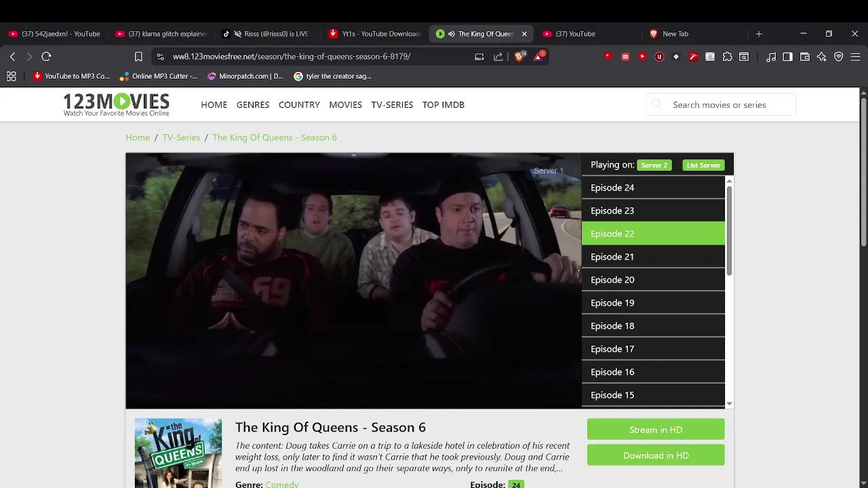This screenshot has height=488, width=868.
Task: Play Episode 17
Action: (653, 349)
